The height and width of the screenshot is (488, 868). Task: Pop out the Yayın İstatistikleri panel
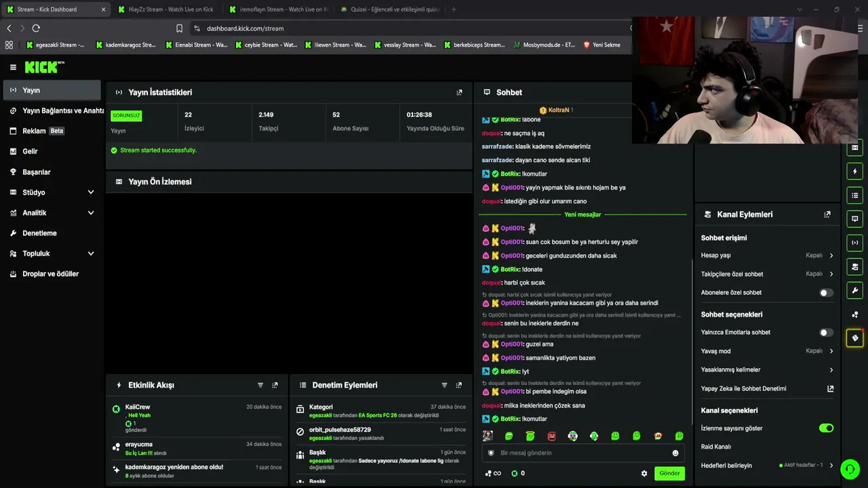click(x=459, y=92)
